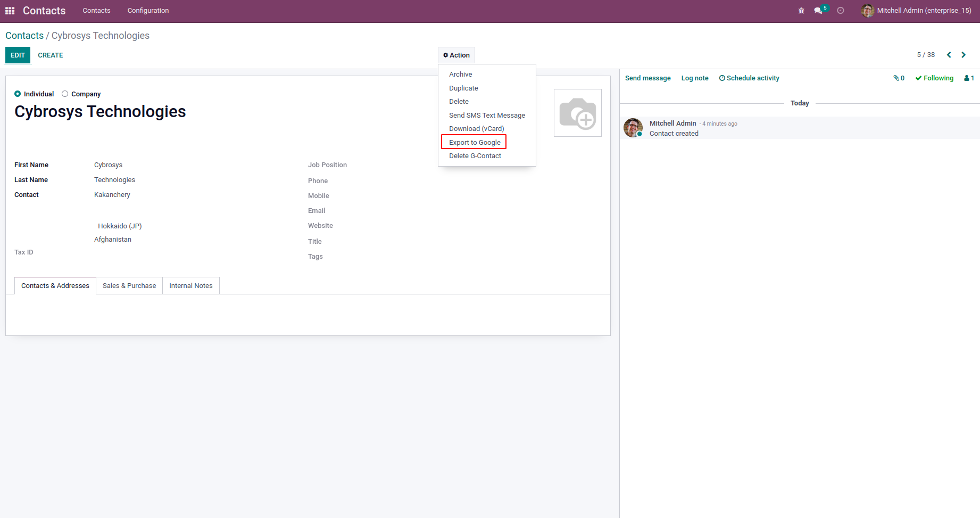Select Send SMS Text Message
Image resolution: width=980 pixels, height=518 pixels.
(487, 116)
